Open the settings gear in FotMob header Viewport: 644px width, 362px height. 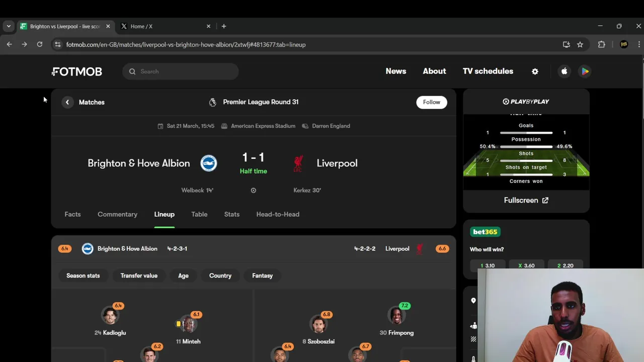(535, 71)
